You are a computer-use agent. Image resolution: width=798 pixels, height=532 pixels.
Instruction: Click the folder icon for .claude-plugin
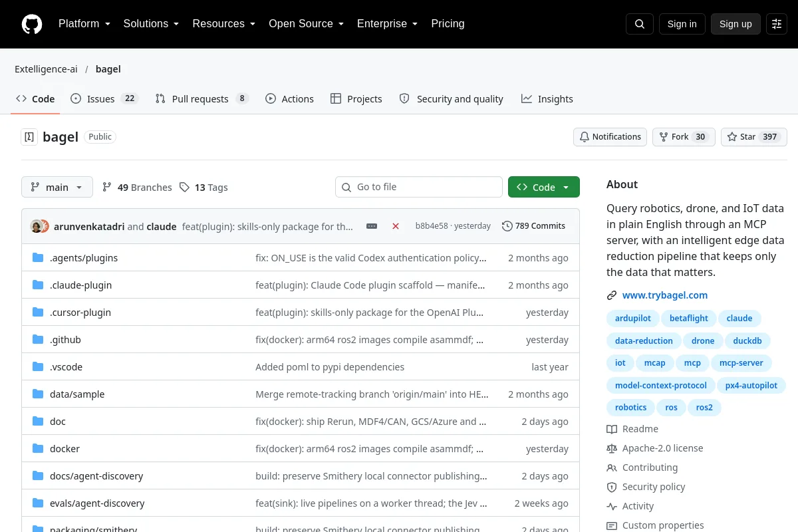(38, 285)
